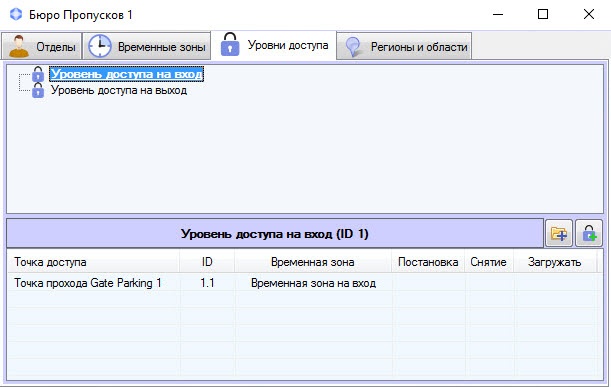611x387 pixels.
Task: Click the Временная зона на вход cell
Action: tap(313, 283)
